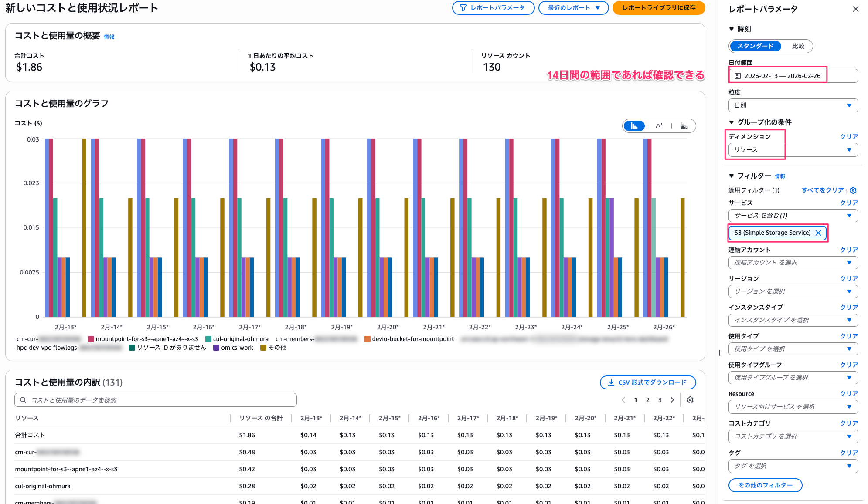The height and width of the screenshot is (504, 868).
Task: Switch to the line chart icon
Action: click(660, 126)
